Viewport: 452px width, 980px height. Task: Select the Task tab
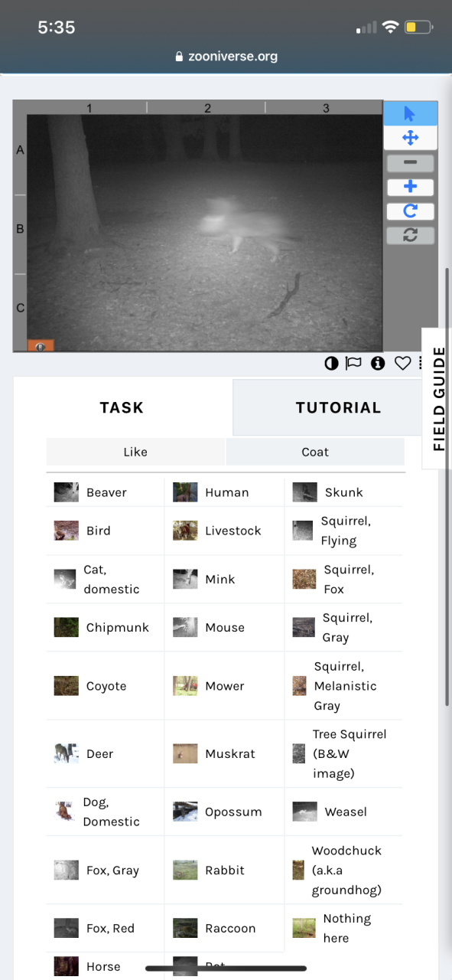coord(122,407)
